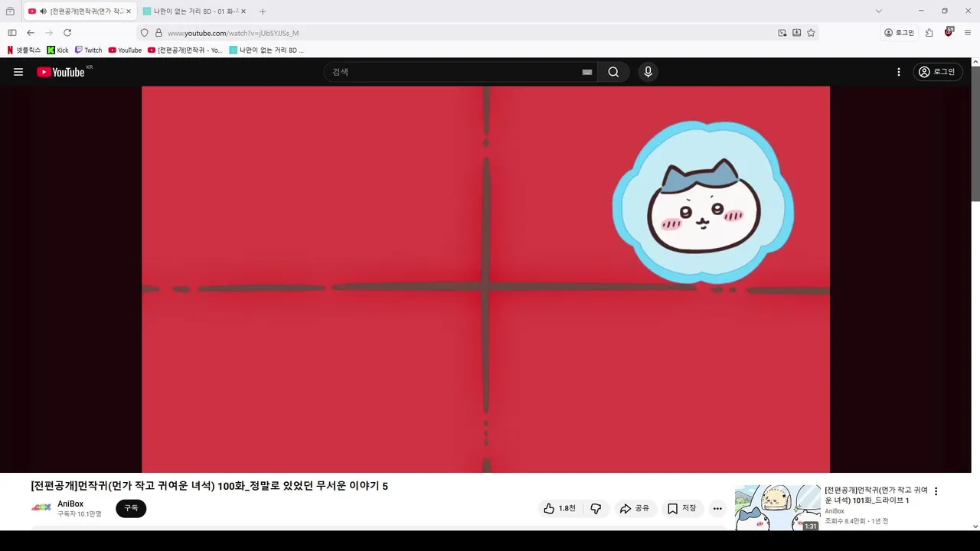Open a new browser tab
This screenshot has height=551, width=980.
[263, 11]
